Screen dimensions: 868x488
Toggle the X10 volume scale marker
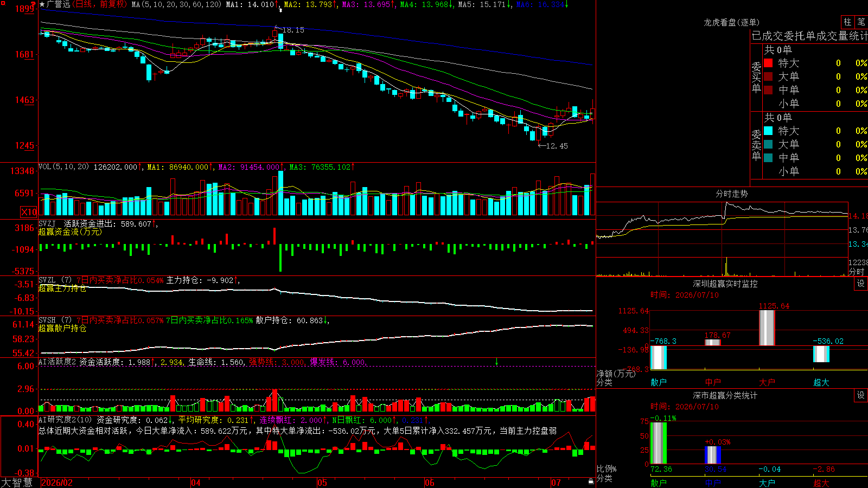29,212
